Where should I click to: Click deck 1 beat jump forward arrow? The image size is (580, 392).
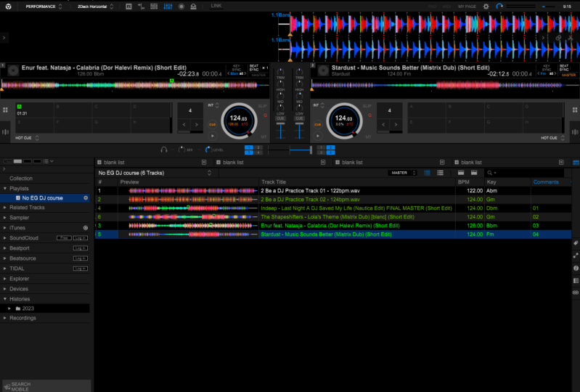point(197,125)
